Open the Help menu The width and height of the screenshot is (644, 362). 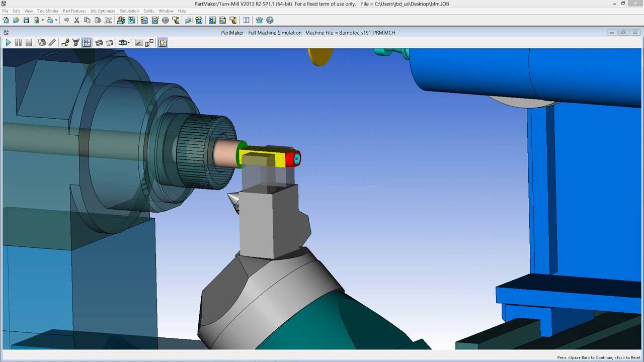click(x=182, y=11)
